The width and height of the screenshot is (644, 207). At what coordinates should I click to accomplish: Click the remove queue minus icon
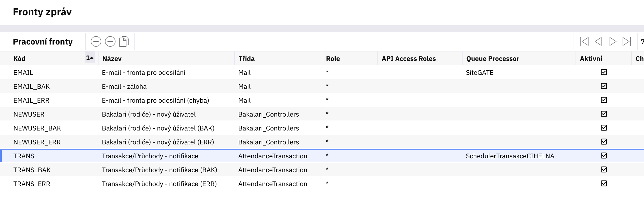pyautogui.click(x=110, y=42)
